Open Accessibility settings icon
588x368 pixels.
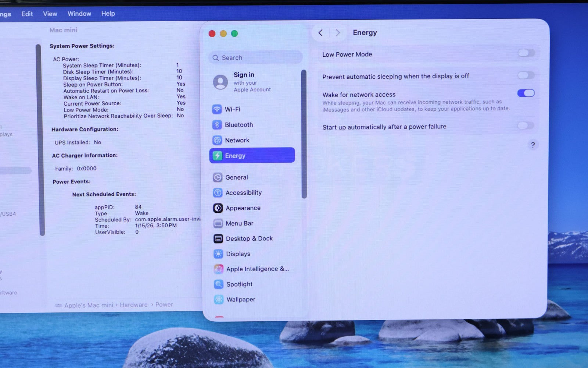point(218,193)
